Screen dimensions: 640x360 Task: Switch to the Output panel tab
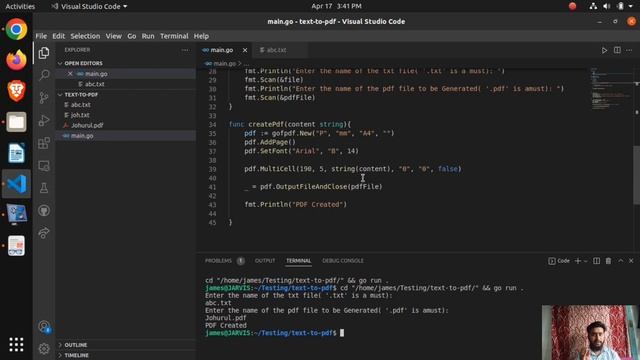pyautogui.click(x=265, y=261)
